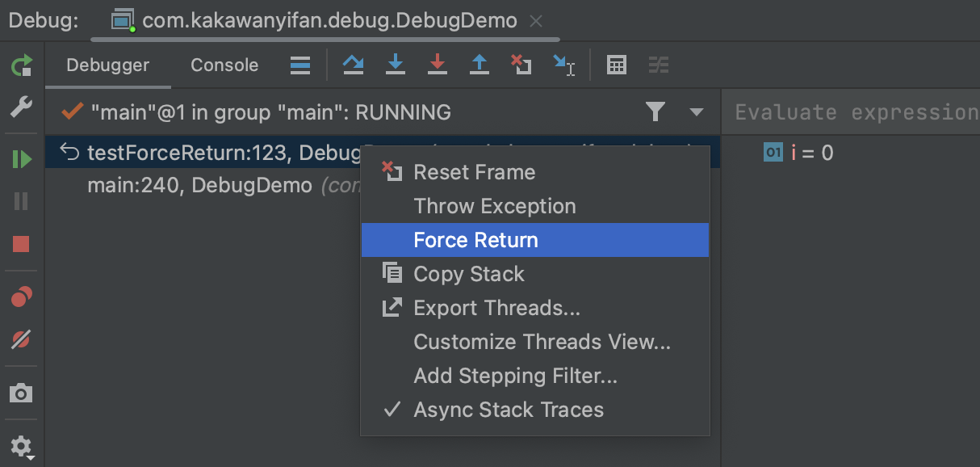Choose Reset Frame in context menu
Viewport: 980px width, 467px height.
pos(474,172)
